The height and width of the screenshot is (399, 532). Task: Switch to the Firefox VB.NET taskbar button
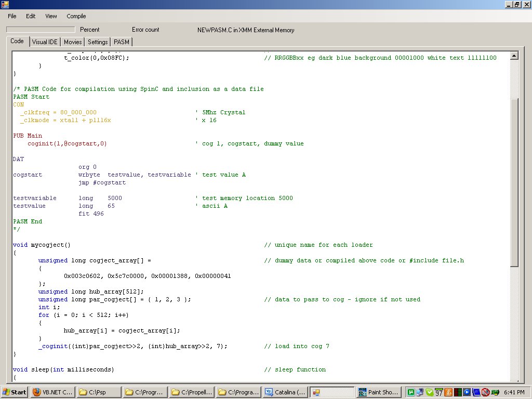pyautogui.click(x=53, y=392)
